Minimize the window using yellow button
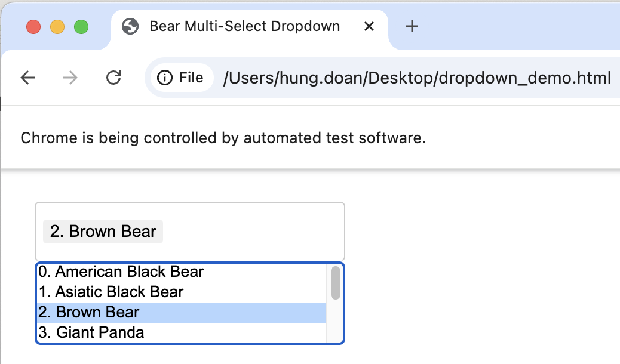 pyautogui.click(x=57, y=27)
